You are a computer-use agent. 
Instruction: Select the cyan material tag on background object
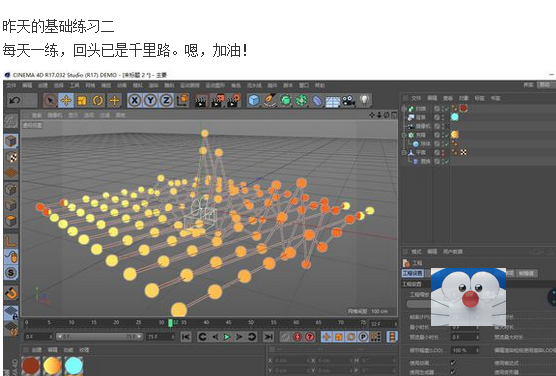tap(455, 117)
